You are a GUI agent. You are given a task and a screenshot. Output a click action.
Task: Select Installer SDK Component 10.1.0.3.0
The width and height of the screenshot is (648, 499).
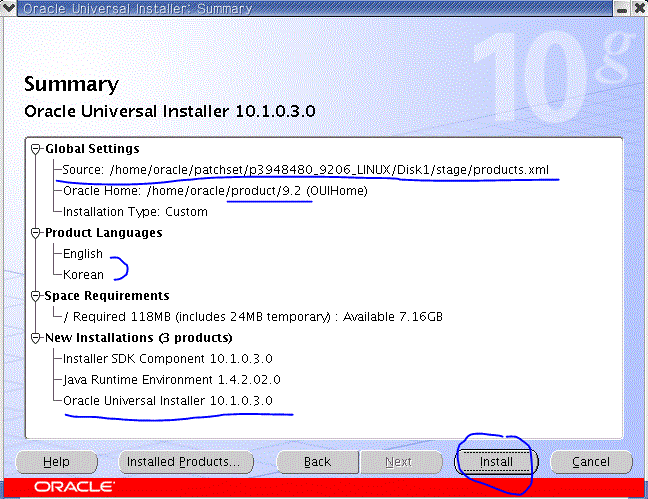click(167, 359)
